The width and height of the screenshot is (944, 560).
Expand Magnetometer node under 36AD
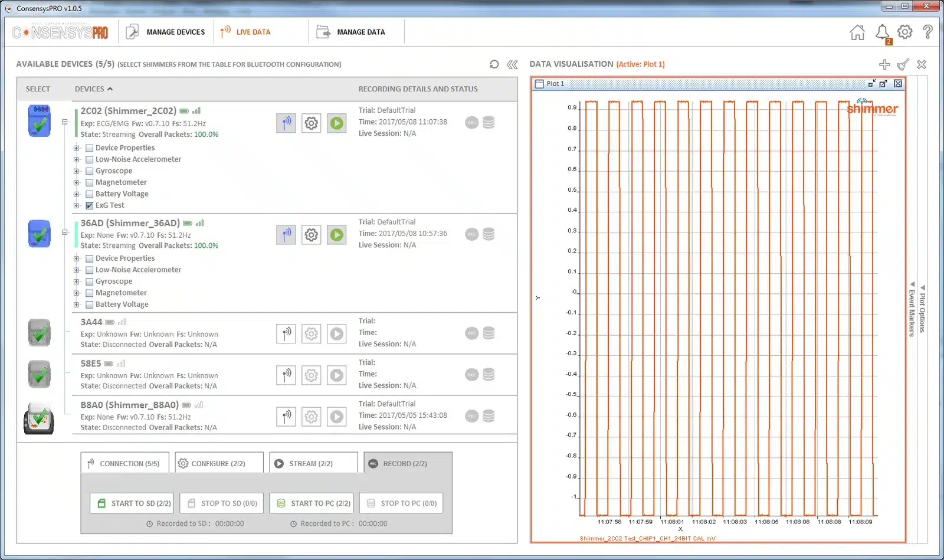click(x=77, y=293)
